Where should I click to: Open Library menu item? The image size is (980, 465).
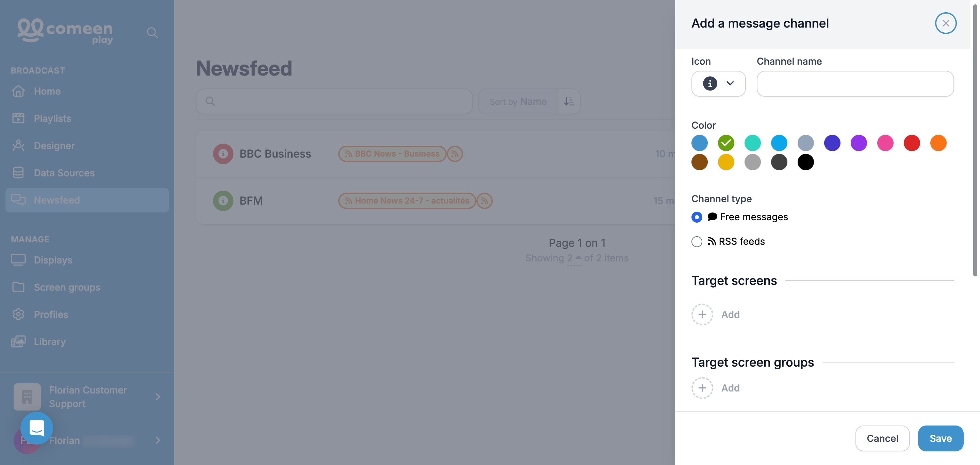(x=87, y=342)
